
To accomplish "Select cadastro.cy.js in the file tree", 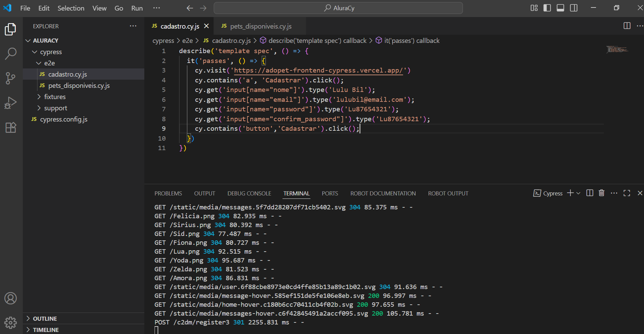I will click(x=84, y=74).
